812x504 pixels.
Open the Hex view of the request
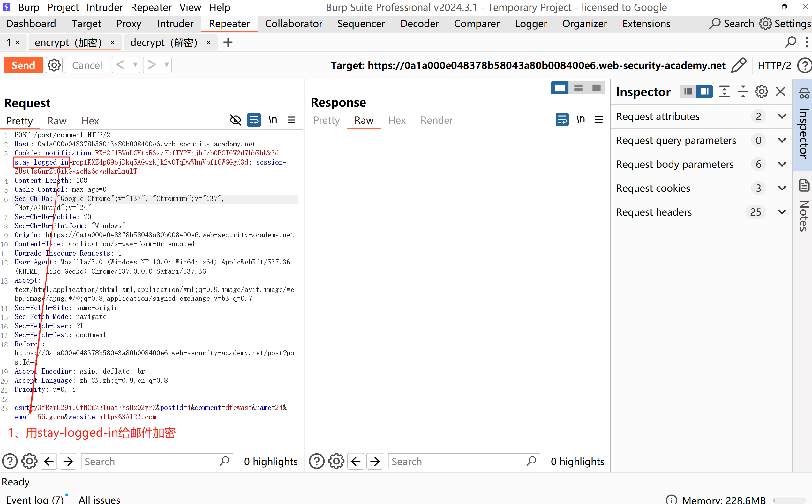(x=90, y=121)
